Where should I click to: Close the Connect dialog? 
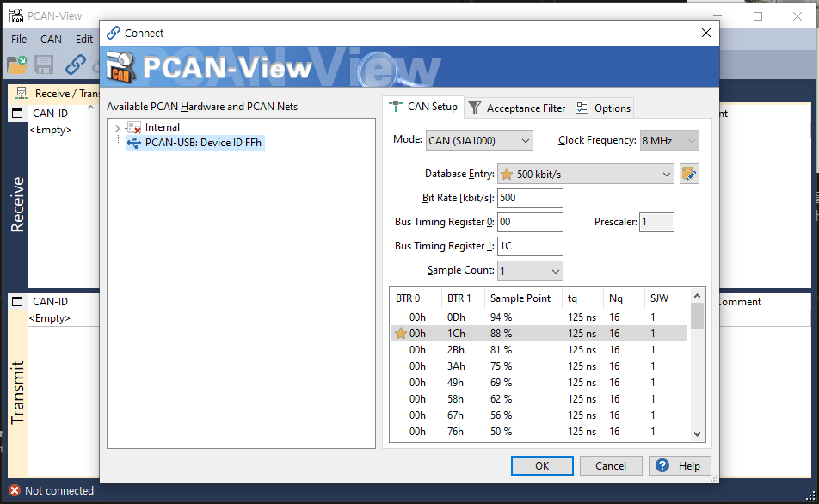pyautogui.click(x=706, y=33)
